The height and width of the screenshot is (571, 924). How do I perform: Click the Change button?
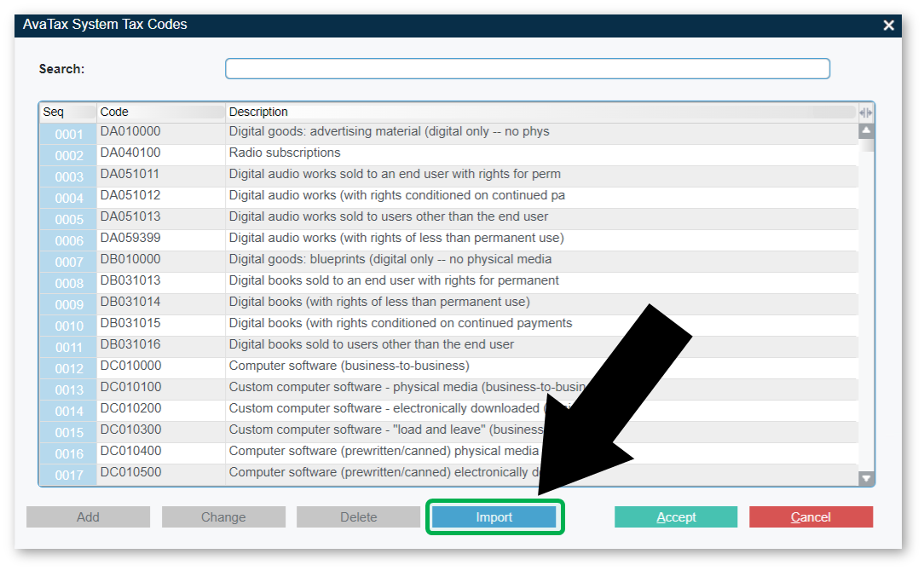[223, 517]
